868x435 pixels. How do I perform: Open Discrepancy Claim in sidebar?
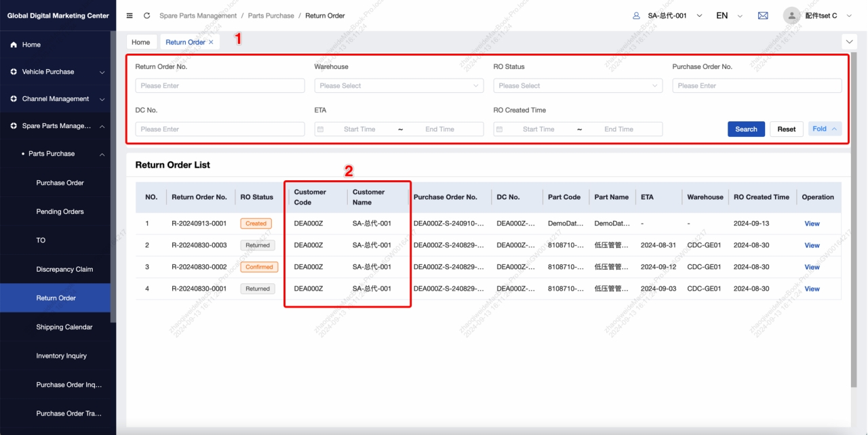point(64,269)
